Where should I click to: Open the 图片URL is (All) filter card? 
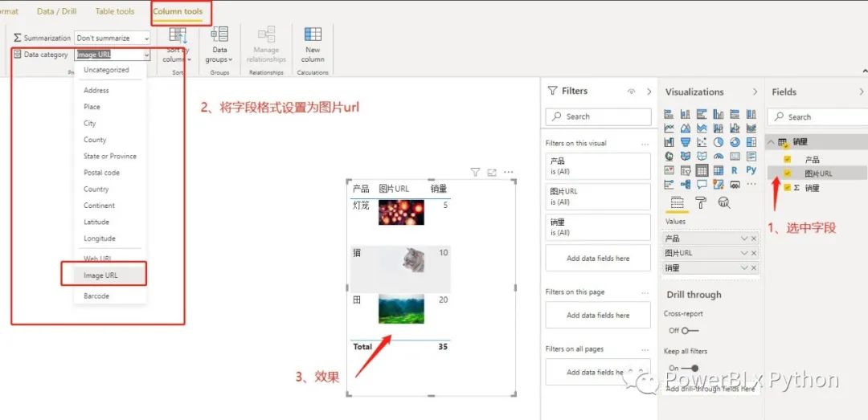598,197
